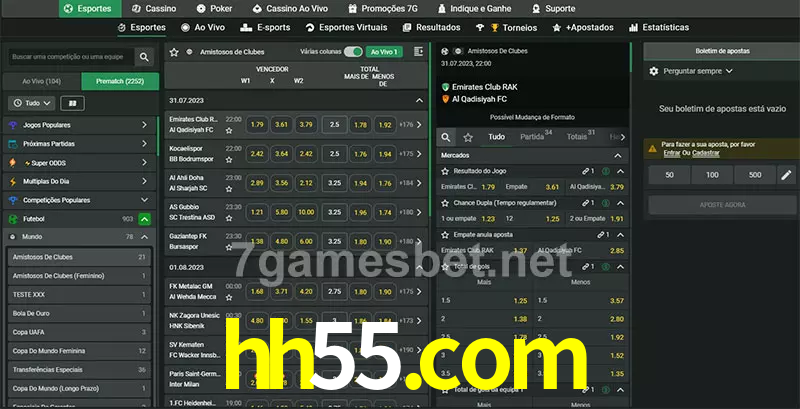Click the competition or team search field
This screenshot has width=800, height=409.
[x=71, y=57]
